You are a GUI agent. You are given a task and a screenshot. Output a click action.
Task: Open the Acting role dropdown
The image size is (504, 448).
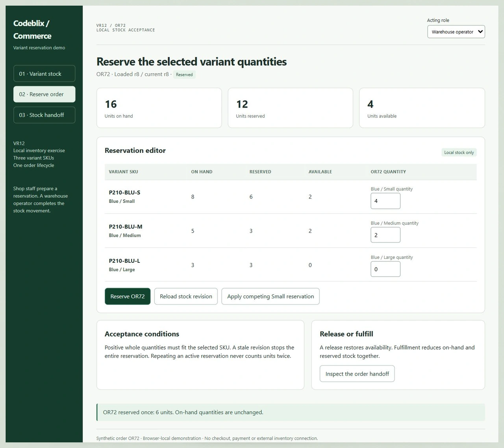456,32
